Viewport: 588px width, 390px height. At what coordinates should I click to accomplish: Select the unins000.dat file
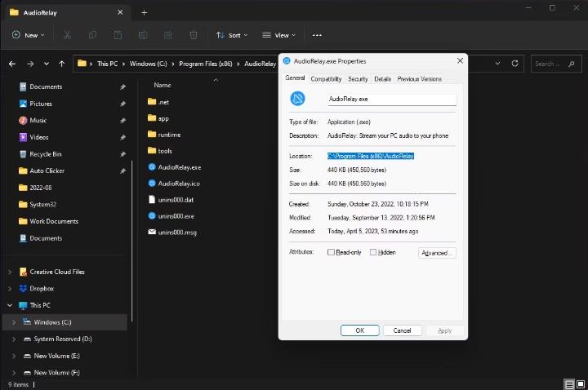pos(171,200)
